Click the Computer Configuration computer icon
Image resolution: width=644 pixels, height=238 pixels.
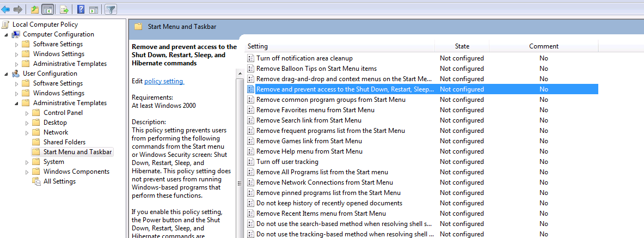[16, 34]
